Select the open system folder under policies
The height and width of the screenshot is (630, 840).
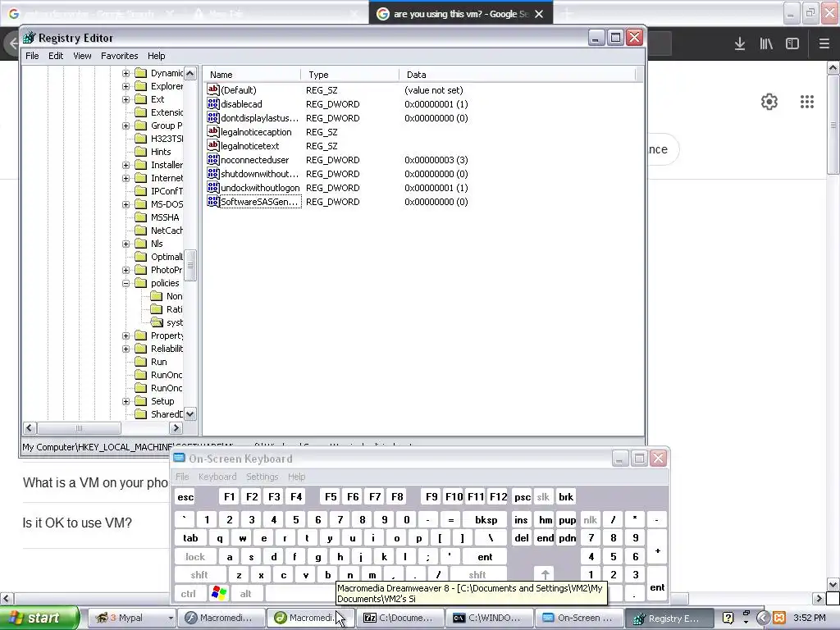click(x=157, y=322)
